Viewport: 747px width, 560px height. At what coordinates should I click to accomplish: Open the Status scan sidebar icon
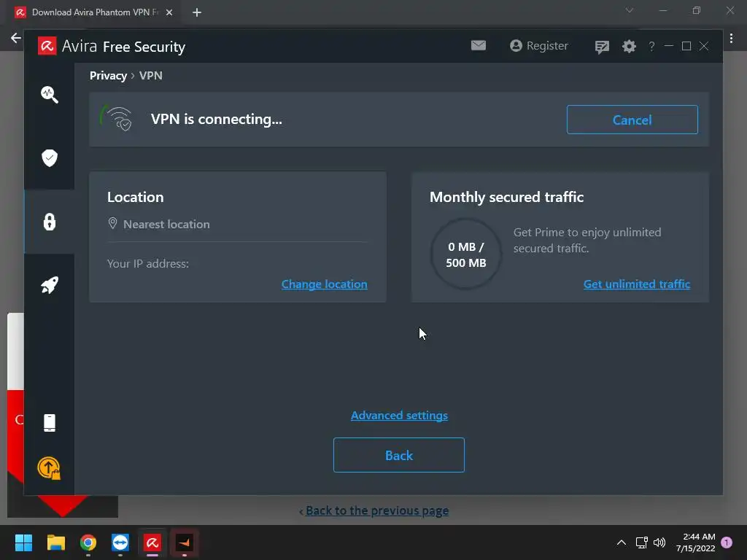click(x=50, y=94)
